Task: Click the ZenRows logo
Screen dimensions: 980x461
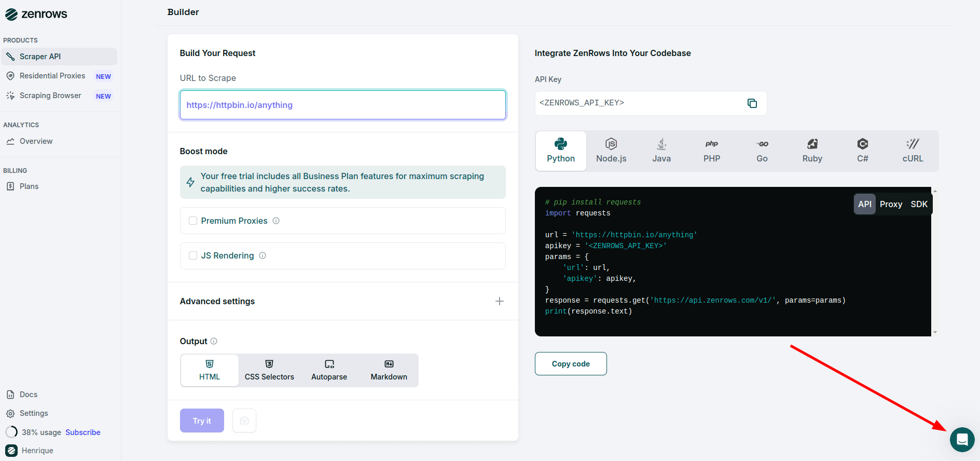Action: (36, 14)
